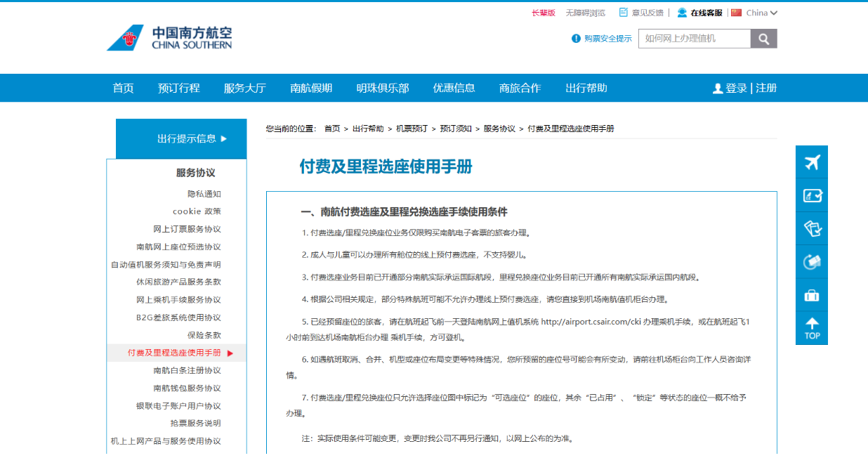Viewport: 868px width, 458px height.
Task: Open 在线客服 online customer service
Action: (x=699, y=13)
